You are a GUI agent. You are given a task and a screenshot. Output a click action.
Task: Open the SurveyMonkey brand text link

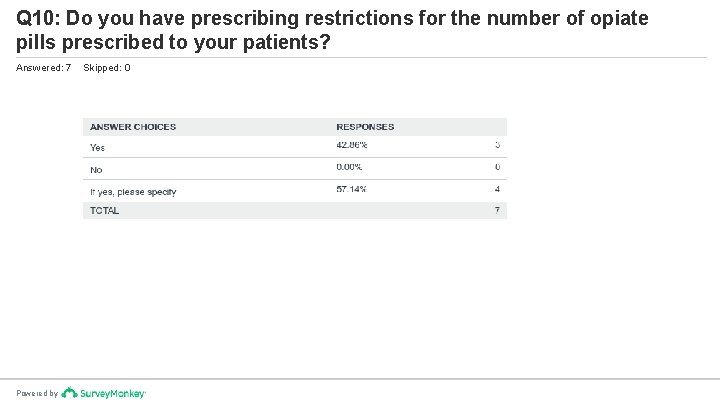[x=112, y=394]
